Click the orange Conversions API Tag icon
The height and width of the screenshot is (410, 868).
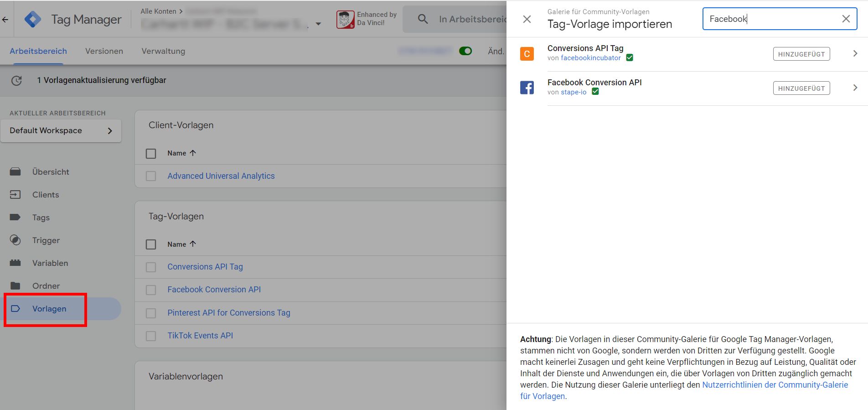pyautogui.click(x=527, y=54)
